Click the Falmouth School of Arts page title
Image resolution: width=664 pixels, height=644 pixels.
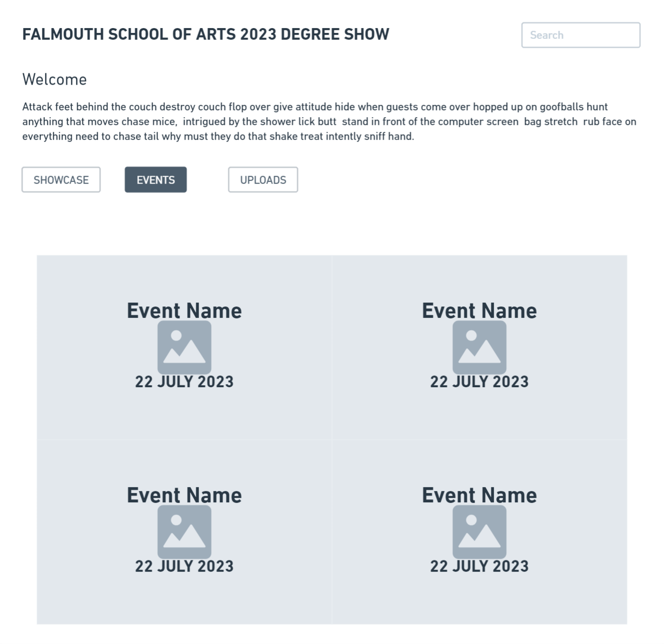tap(206, 34)
